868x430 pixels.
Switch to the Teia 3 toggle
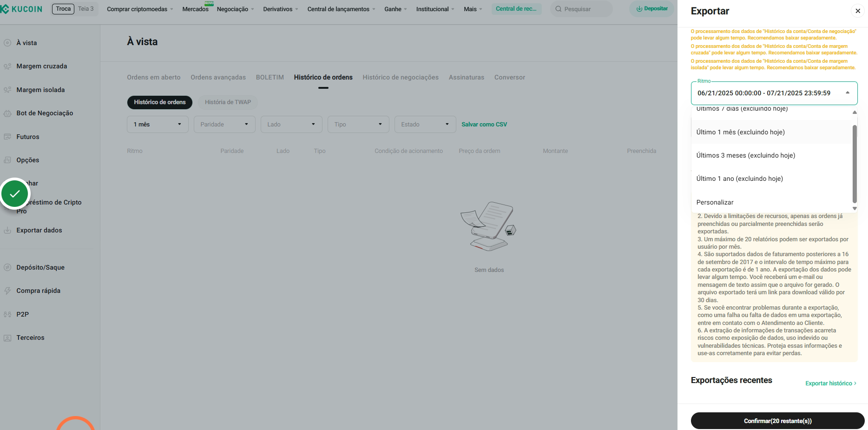pos(86,9)
